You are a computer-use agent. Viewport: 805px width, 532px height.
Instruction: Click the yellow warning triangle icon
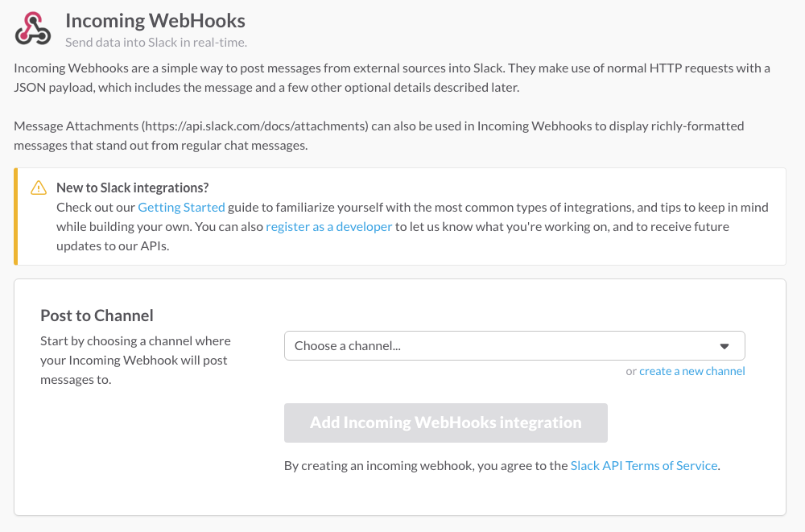click(39, 188)
